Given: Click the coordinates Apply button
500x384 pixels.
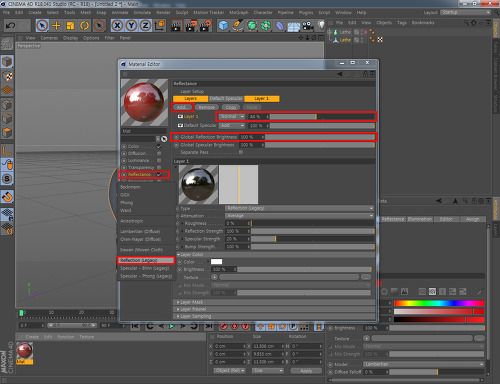Looking at the screenshot, I should 306,371.
